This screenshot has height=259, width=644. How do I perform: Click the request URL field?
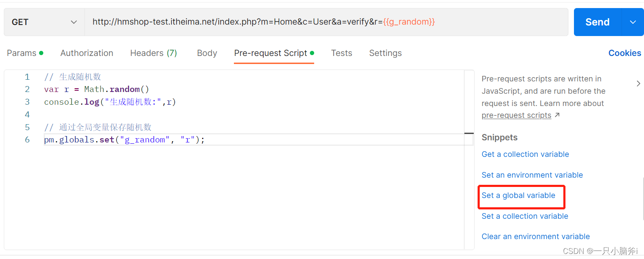(326, 22)
